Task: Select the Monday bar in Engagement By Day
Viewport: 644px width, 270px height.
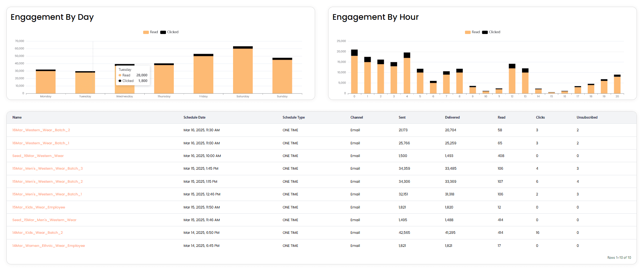Action: 45,82
